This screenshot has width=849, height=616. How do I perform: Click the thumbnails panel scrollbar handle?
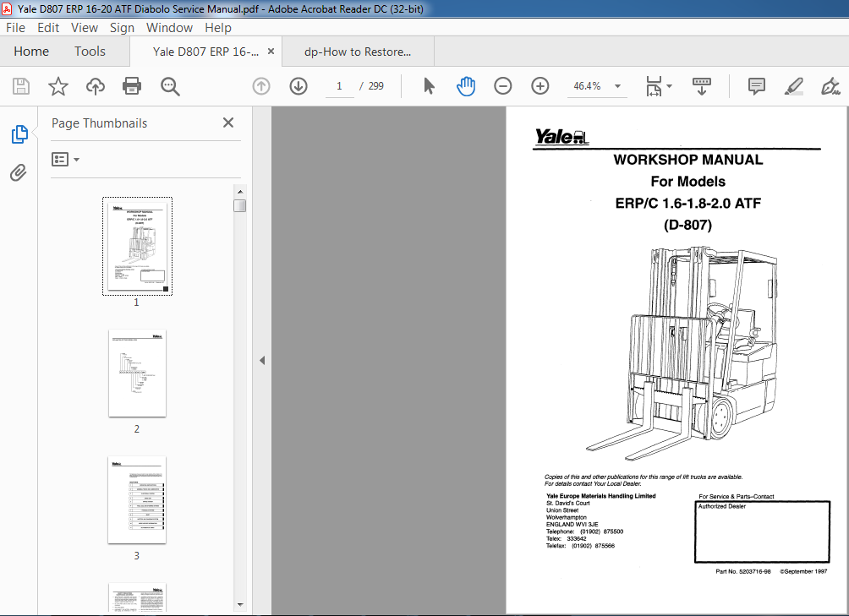[x=240, y=205]
